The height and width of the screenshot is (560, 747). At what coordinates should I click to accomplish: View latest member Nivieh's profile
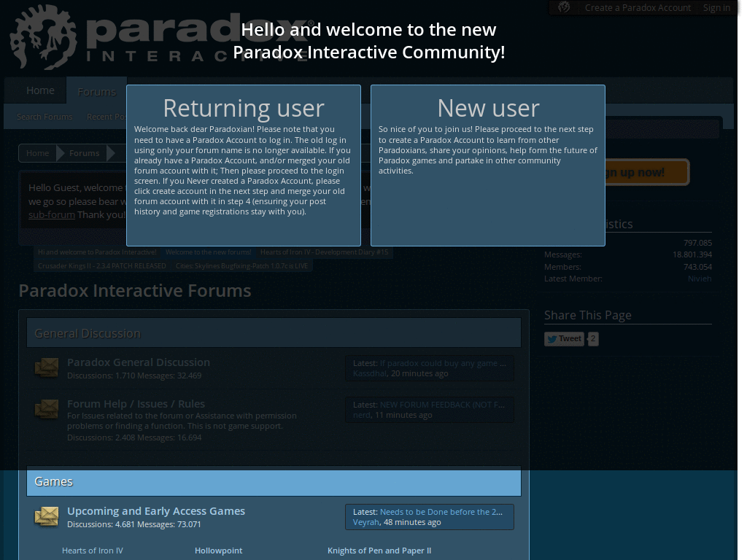pos(700,279)
